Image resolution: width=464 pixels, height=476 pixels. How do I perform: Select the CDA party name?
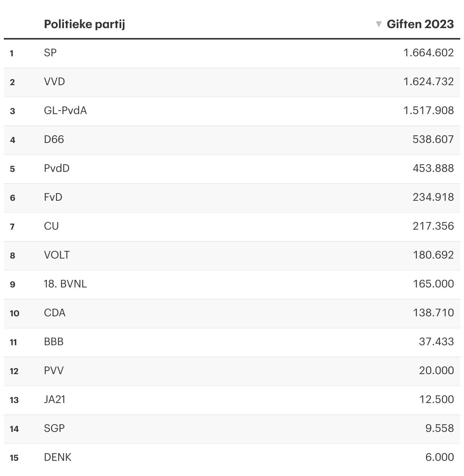pos(55,313)
